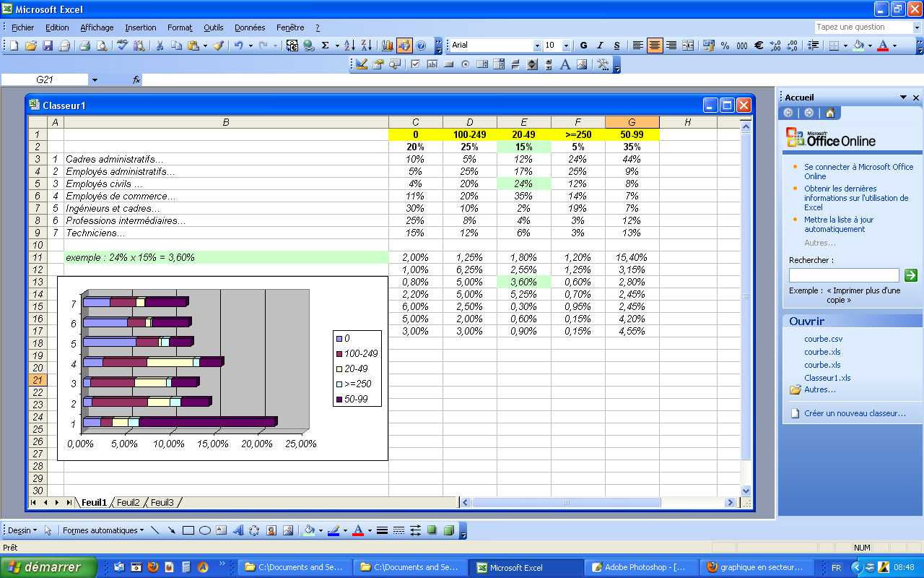Launch the Chart Wizard

(388, 46)
